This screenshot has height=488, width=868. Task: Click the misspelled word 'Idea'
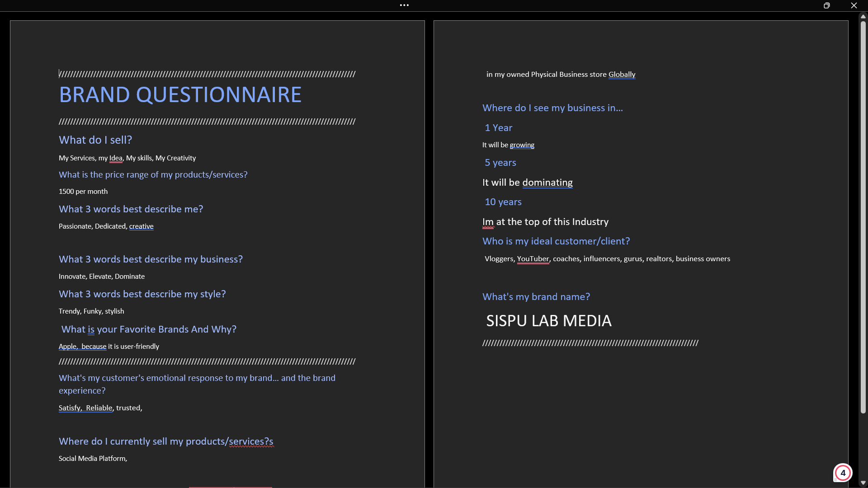(x=116, y=158)
